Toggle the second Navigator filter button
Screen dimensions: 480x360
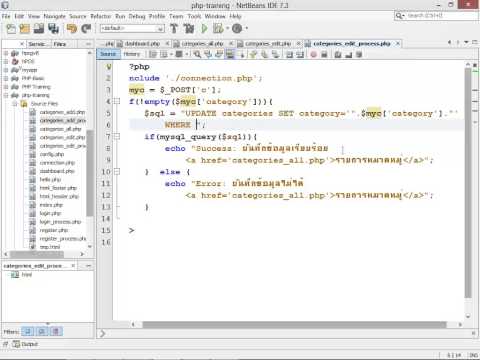pyautogui.click(x=42, y=331)
